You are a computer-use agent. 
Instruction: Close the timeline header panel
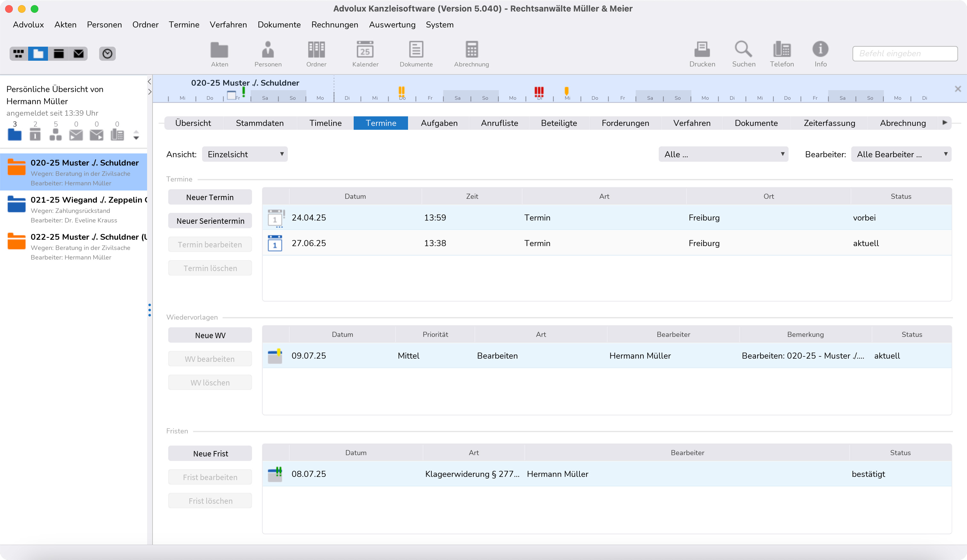(x=958, y=89)
